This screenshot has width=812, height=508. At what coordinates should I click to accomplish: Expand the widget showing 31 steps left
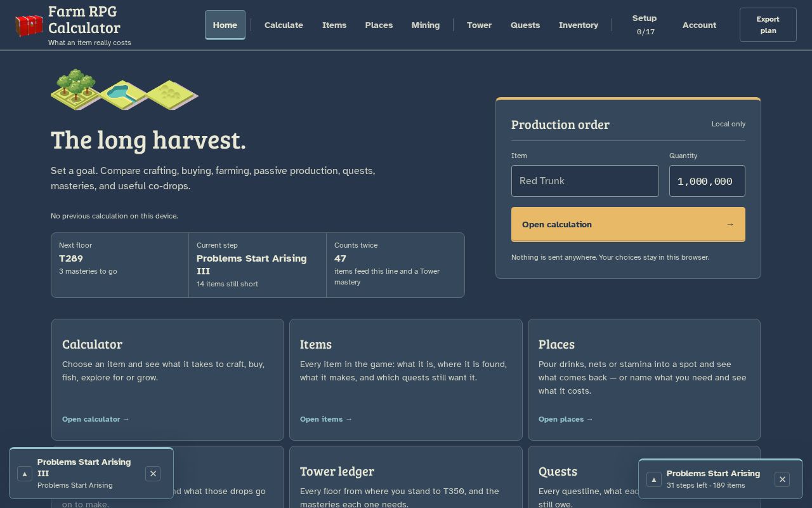tap(654, 479)
